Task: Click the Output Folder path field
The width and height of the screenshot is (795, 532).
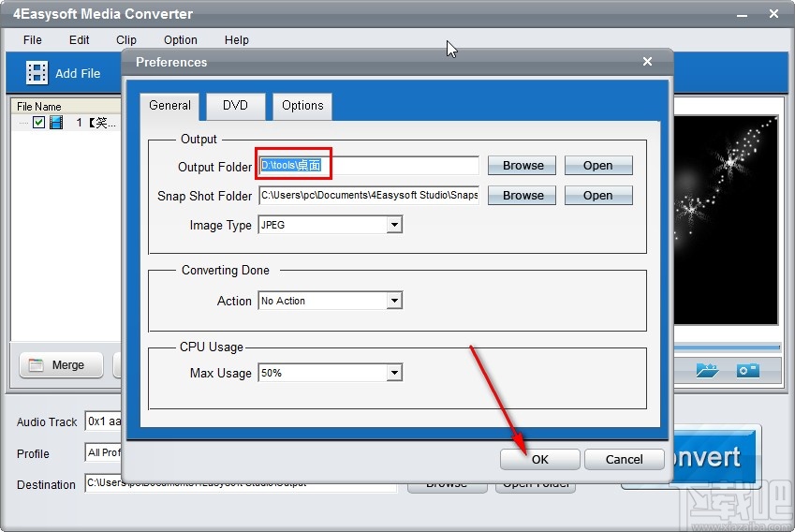Action: 369,166
